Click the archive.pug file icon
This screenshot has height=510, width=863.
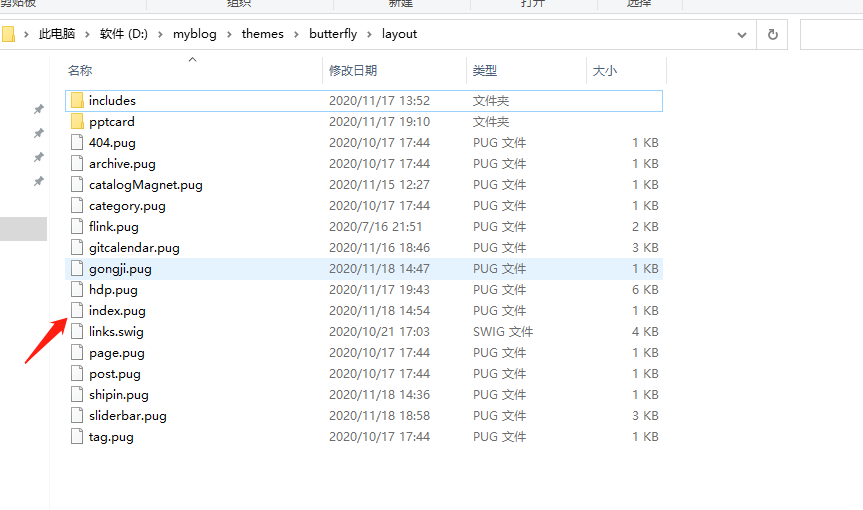(x=77, y=163)
